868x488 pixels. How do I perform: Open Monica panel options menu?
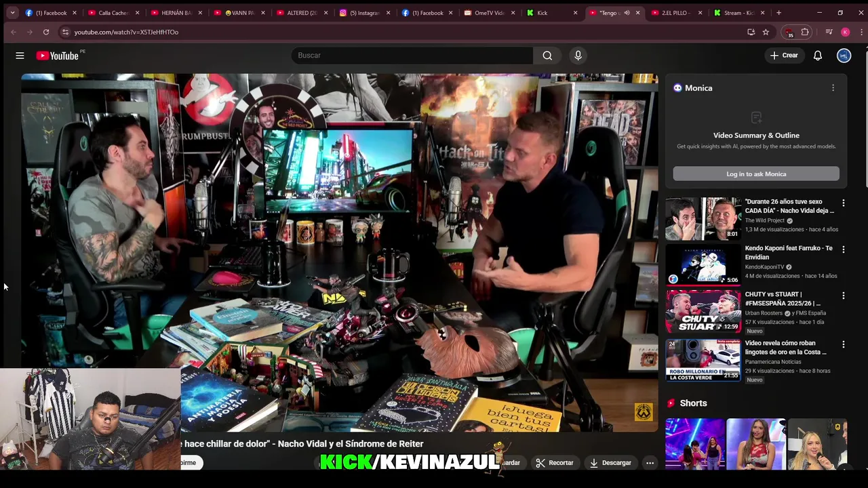coord(833,88)
